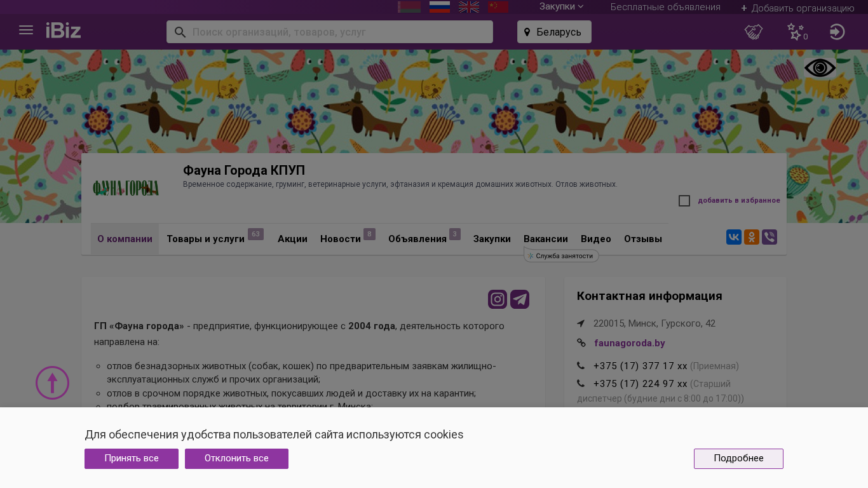The image size is (868, 488).
Task: Open the company Instagram page
Action: coord(498,299)
